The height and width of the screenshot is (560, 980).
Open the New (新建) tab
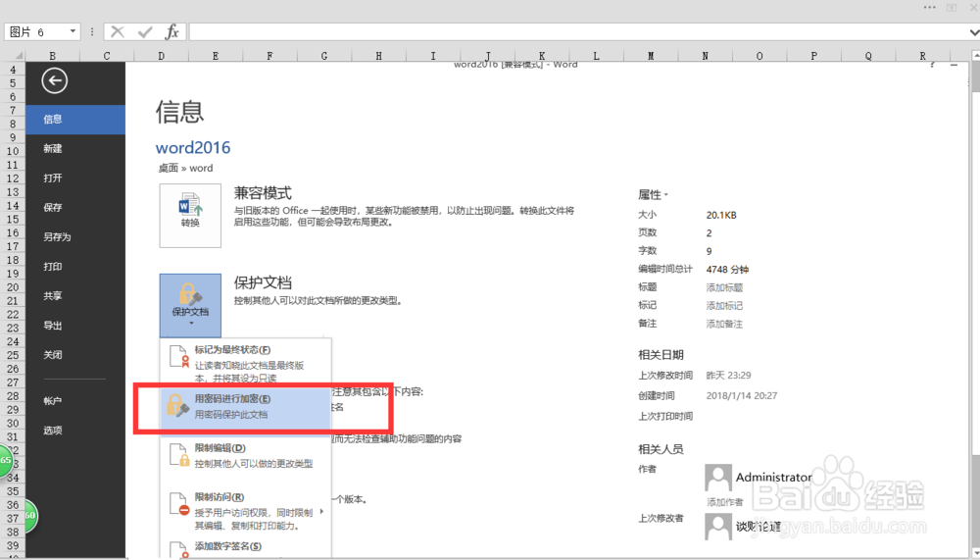point(75,148)
